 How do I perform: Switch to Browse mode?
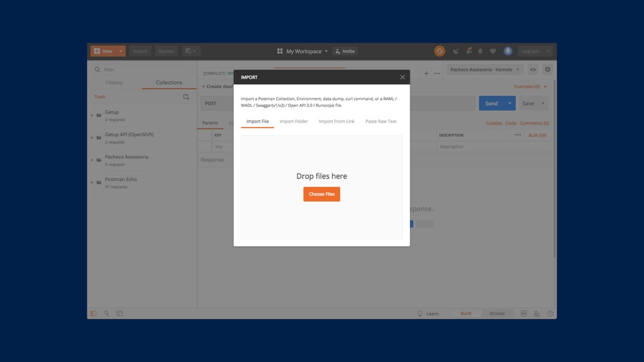tap(497, 314)
